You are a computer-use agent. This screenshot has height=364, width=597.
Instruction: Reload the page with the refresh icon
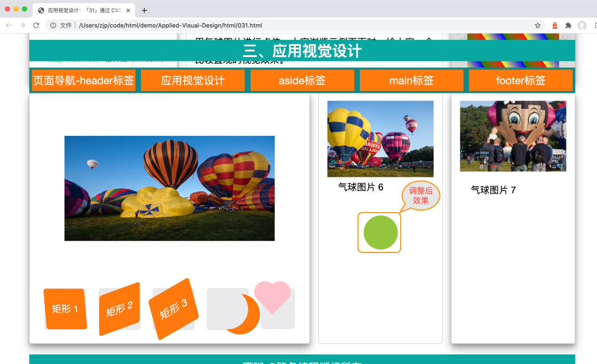click(x=36, y=25)
